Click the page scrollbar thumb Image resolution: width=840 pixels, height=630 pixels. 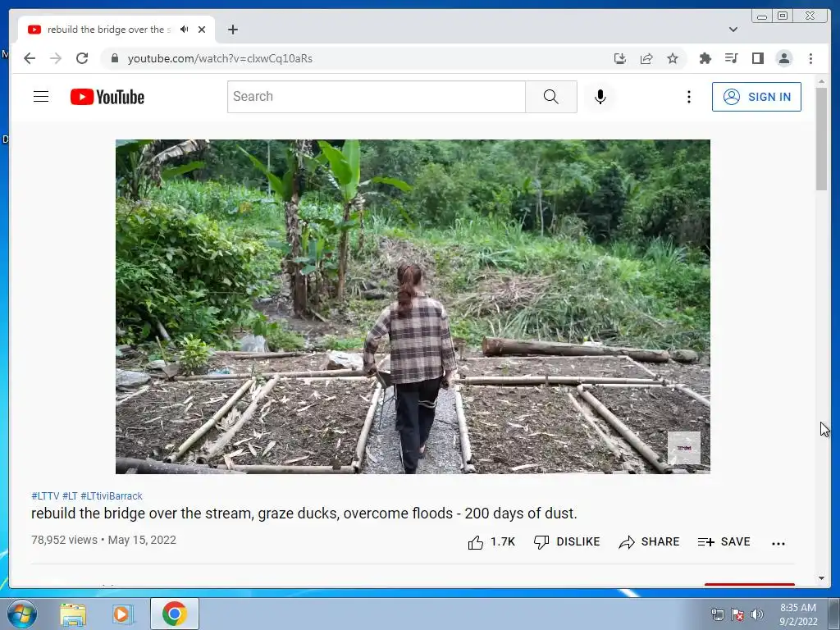point(821,138)
